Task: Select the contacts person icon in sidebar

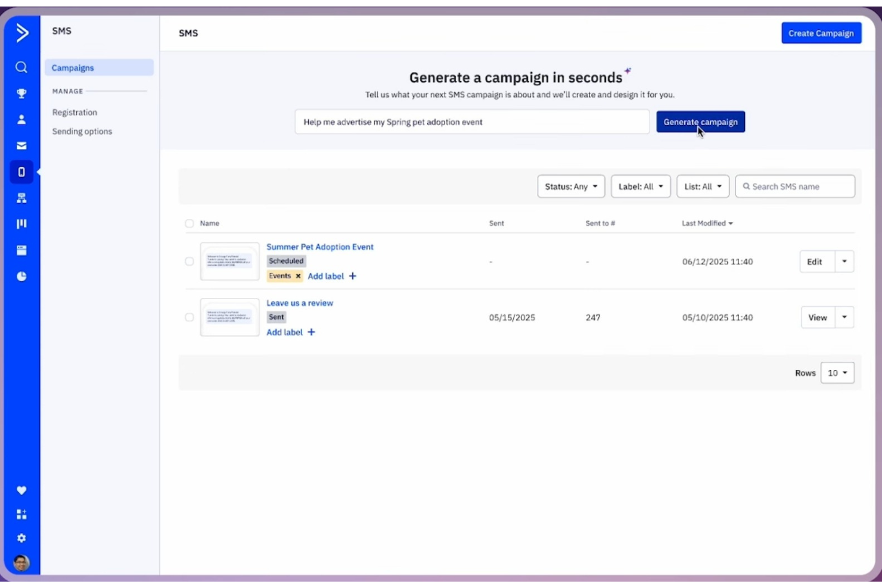Action: pos(21,119)
